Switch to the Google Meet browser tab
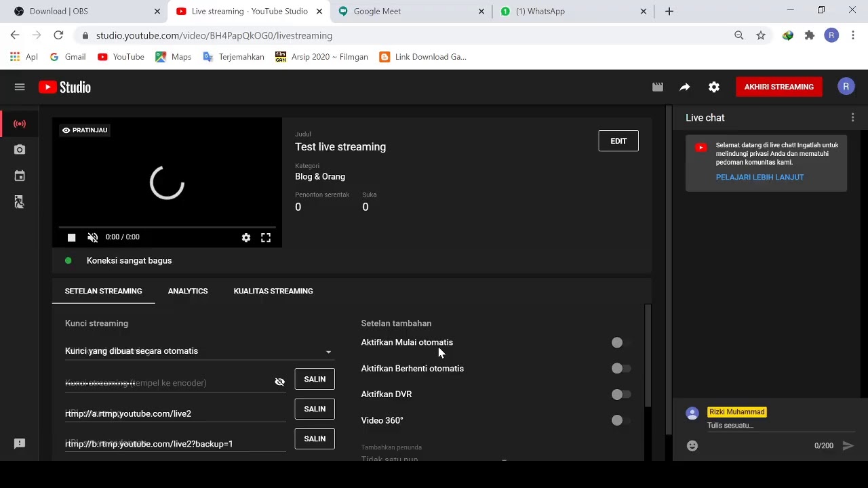Image resolution: width=868 pixels, height=488 pixels. coord(411,11)
